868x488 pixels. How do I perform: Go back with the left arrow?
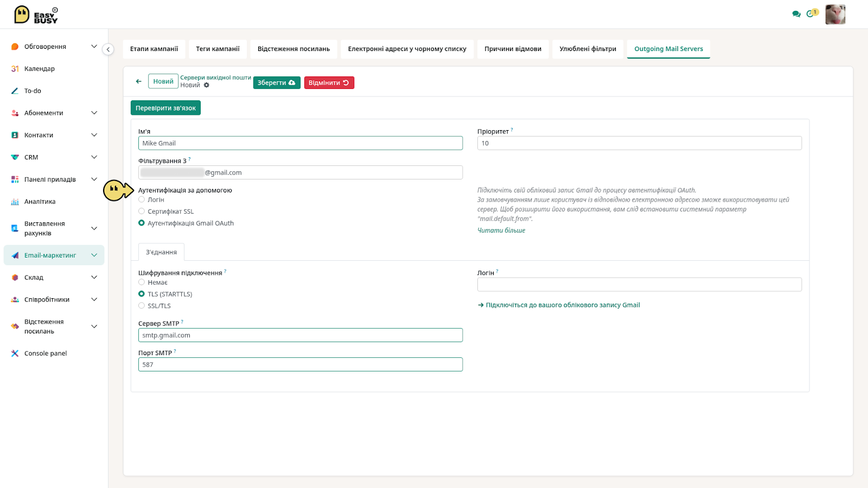coord(138,81)
